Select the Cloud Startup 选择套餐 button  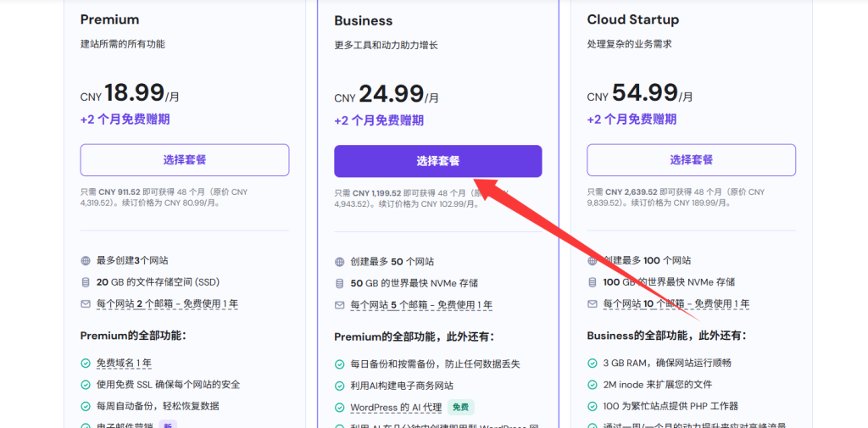pyautogui.click(x=691, y=160)
